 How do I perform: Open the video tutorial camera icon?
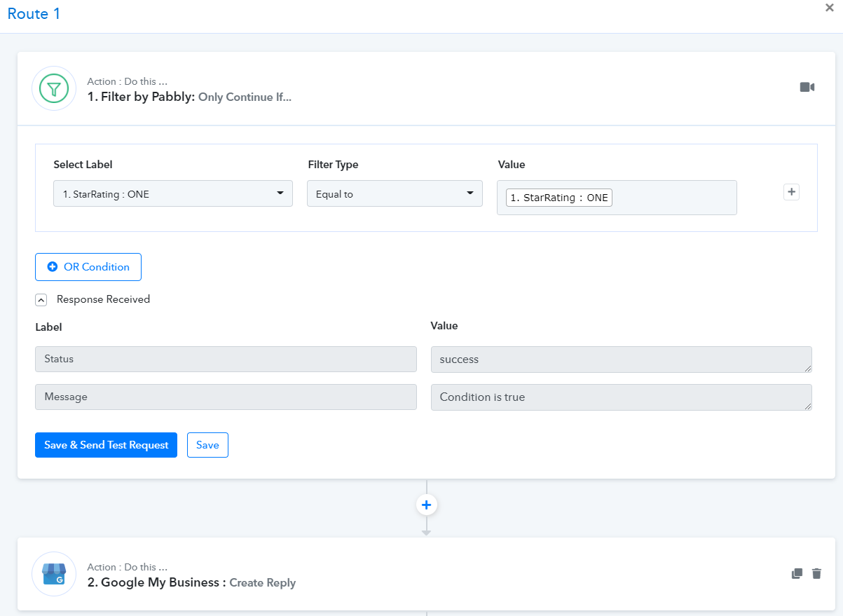pyautogui.click(x=807, y=87)
